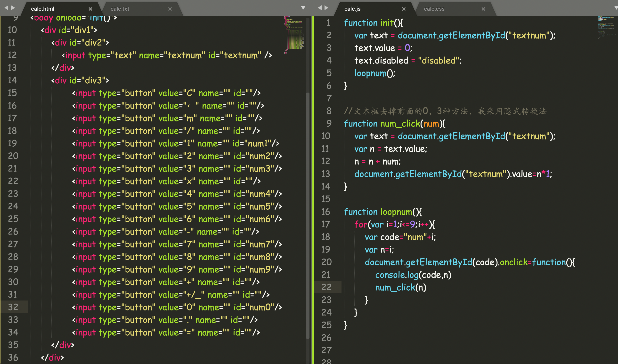Go to next tab in right pane
This screenshot has height=364, width=618.
[326, 8]
